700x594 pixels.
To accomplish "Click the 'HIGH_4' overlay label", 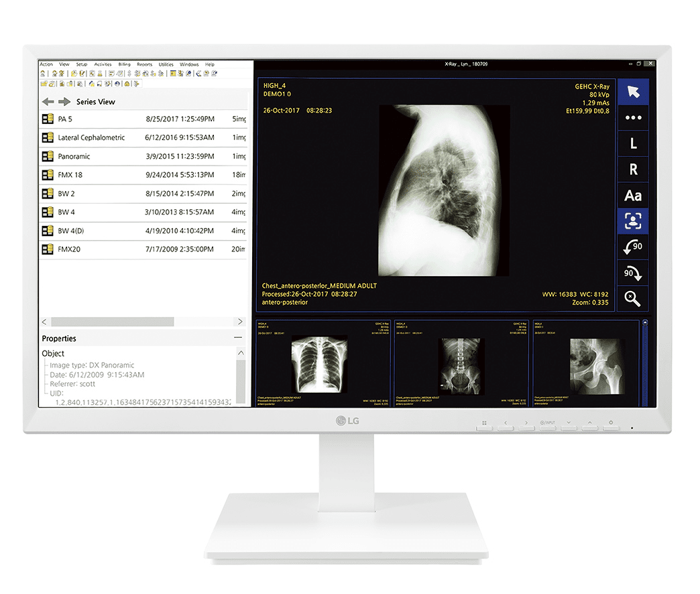I will pos(274,86).
